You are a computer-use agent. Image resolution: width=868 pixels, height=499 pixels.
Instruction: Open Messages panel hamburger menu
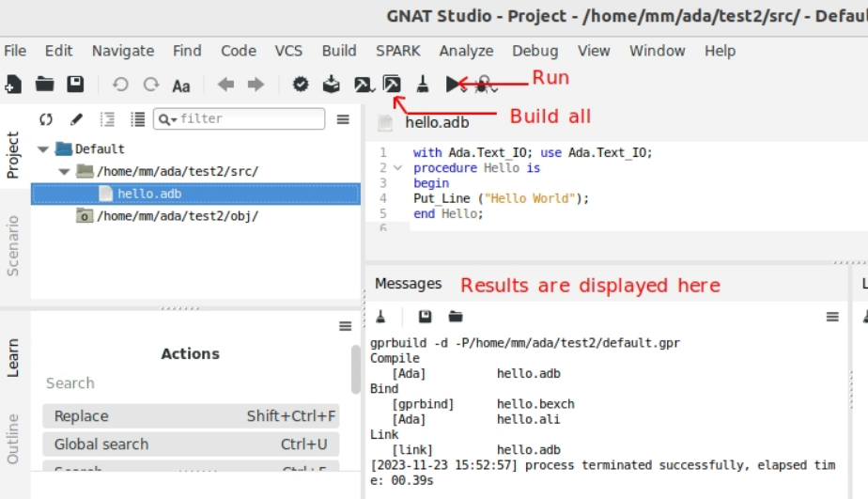click(x=832, y=317)
